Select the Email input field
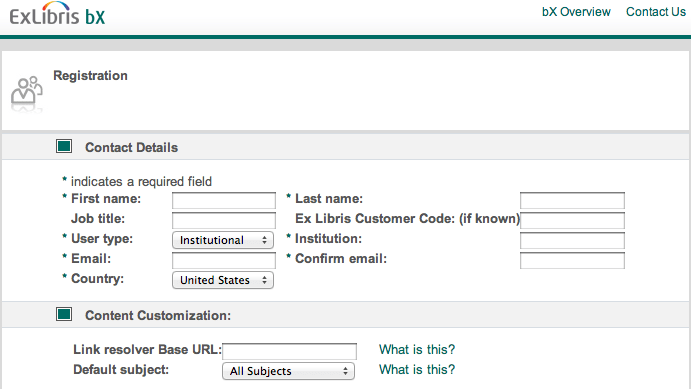This screenshot has width=691, height=389. [224, 260]
